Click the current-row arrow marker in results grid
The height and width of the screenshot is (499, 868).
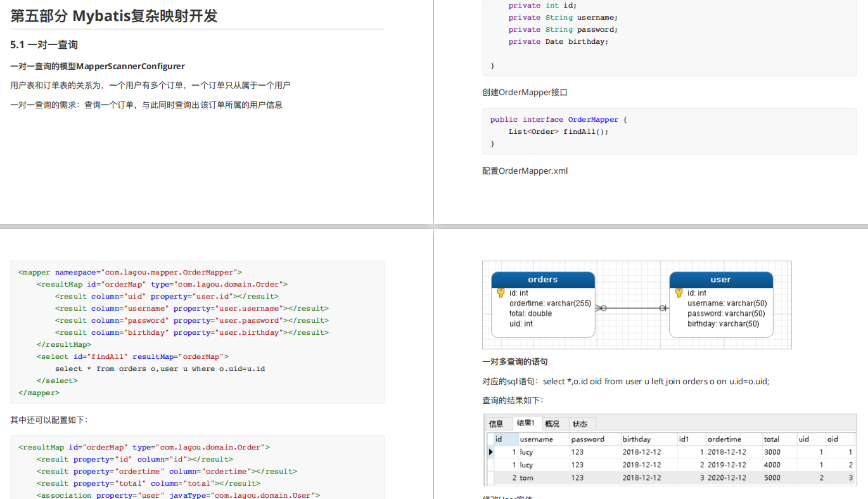tap(490, 452)
